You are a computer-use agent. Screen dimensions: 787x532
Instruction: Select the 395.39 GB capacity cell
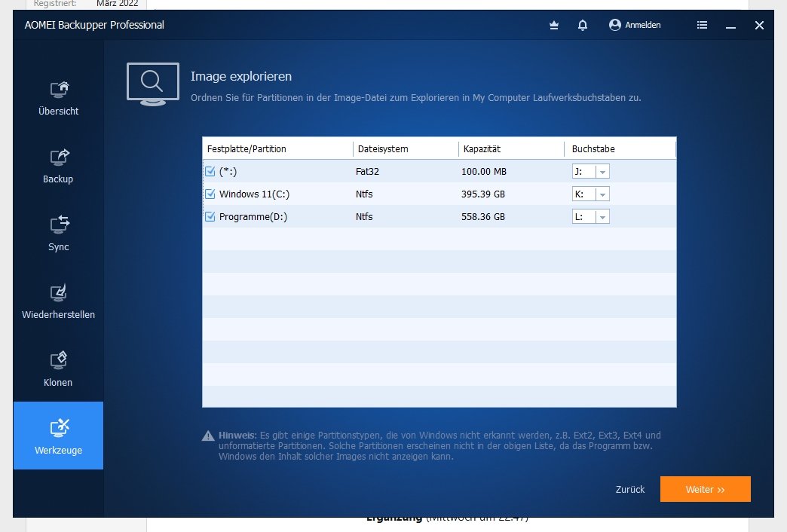(x=483, y=194)
